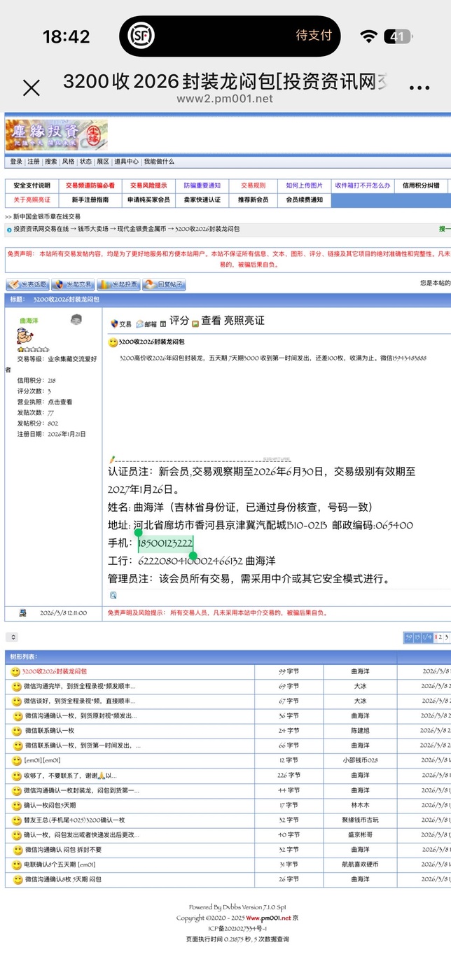Open reply '收够了，不要联系了' in tree list
This screenshot has height=980, width=451.
[x=70, y=776]
